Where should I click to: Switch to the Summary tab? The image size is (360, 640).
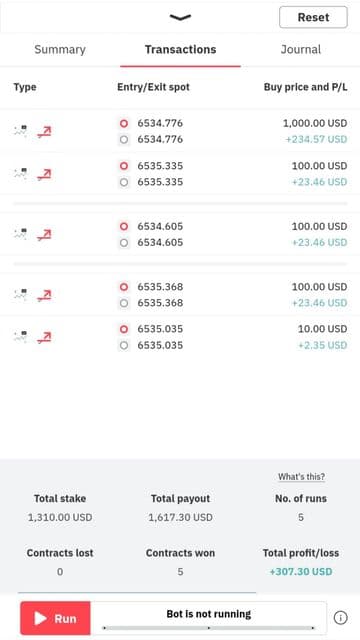(x=60, y=49)
